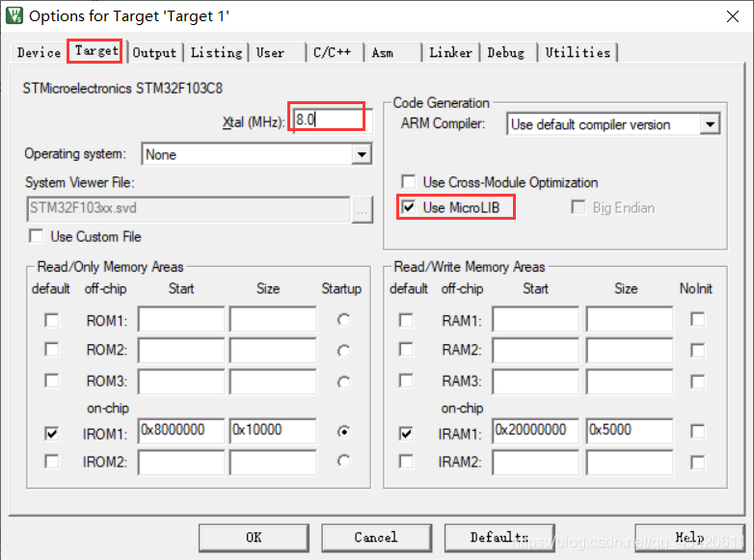
Task: Click the RAM2 Size field
Action: (630, 350)
